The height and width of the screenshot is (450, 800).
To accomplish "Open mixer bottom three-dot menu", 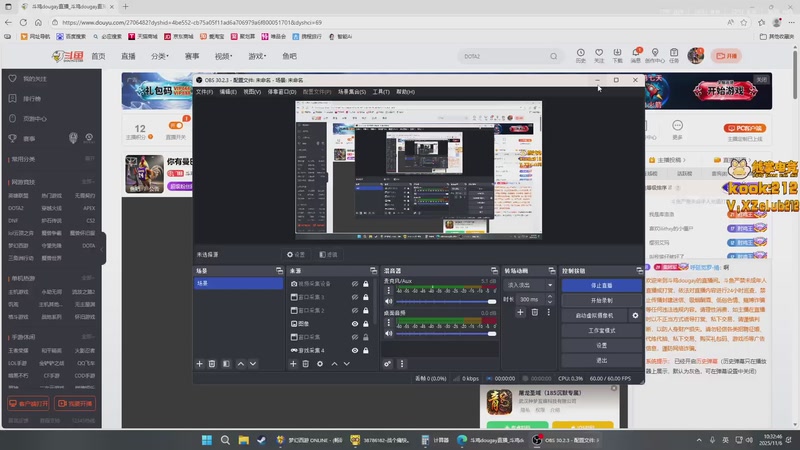I will pos(402,364).
